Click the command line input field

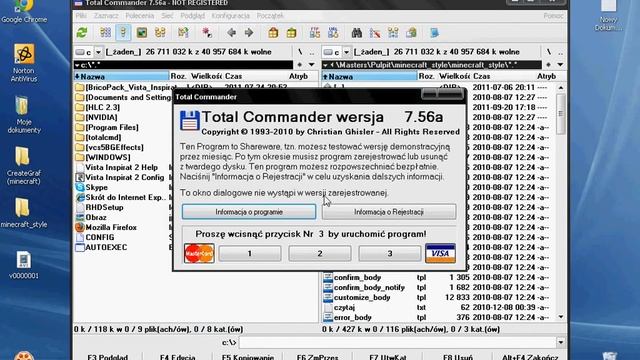coord(397,342)
